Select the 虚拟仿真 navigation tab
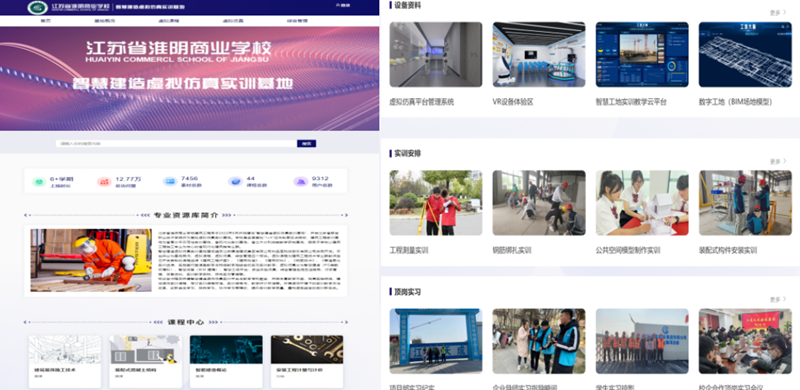 click(x=233, y=21)
